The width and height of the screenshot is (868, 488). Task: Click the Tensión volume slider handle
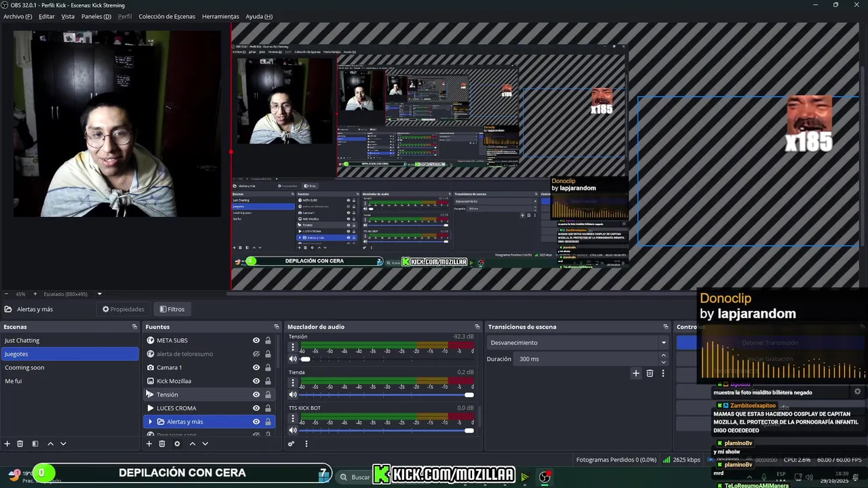[x=305, y=359]
